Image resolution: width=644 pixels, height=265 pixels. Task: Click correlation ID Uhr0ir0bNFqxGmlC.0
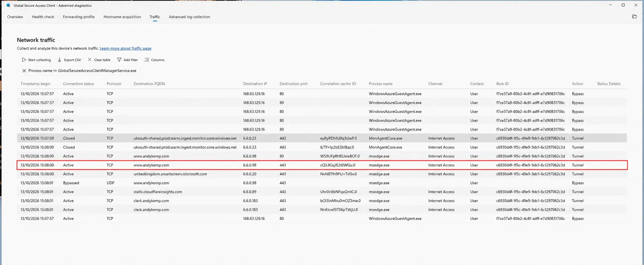(339, 192)
